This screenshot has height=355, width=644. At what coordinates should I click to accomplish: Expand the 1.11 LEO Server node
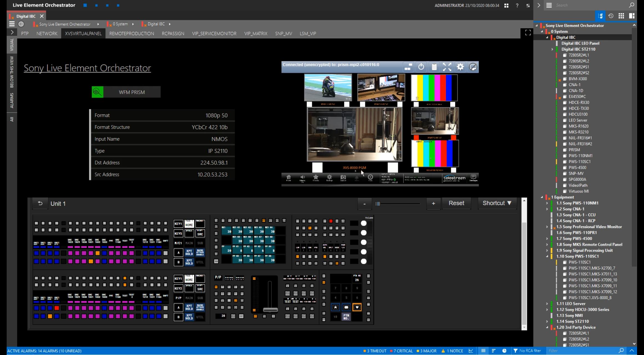(x=547, y=304)
